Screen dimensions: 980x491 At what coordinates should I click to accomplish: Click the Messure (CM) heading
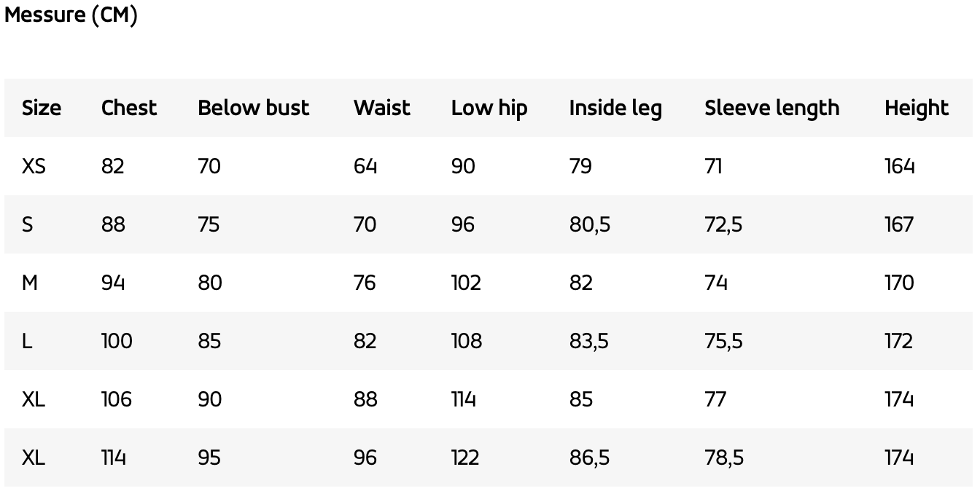tap(71, 15)
